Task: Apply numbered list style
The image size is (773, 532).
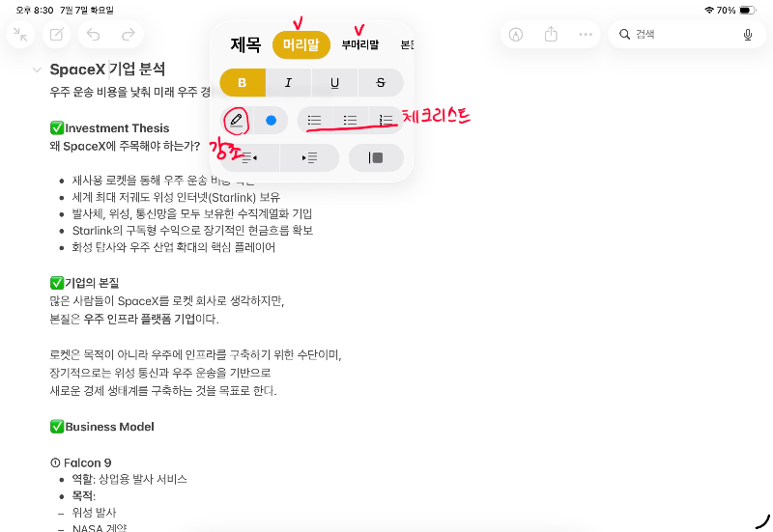Action: tap(386, 120)
